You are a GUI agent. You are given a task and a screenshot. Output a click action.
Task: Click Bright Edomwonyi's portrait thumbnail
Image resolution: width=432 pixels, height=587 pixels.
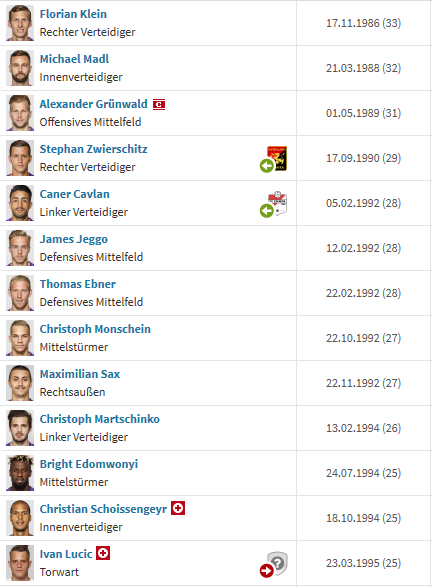point(20,473)
